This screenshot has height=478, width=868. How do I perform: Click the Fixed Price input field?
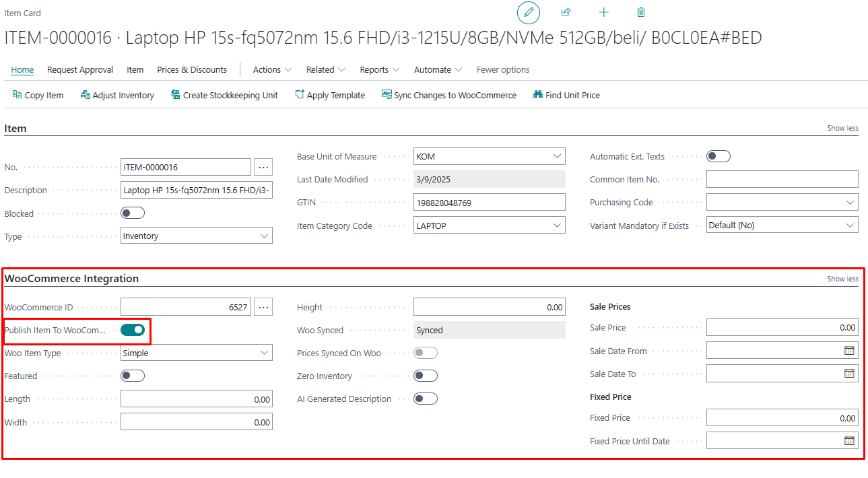pyautogui.click(x=782, y=418)
